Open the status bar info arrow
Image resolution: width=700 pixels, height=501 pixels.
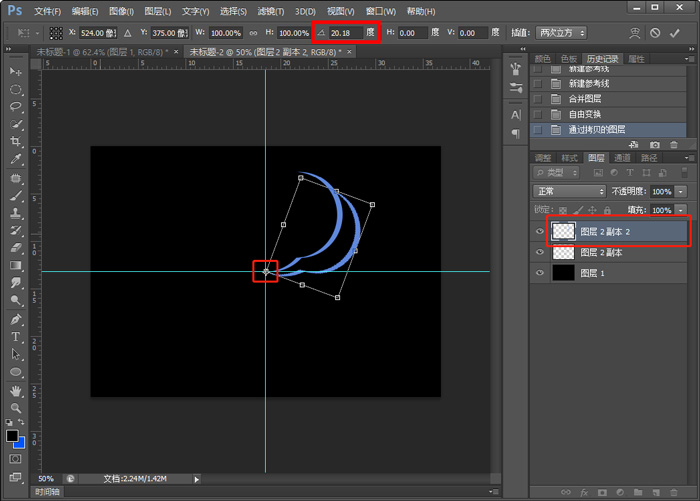pos(196,479)
